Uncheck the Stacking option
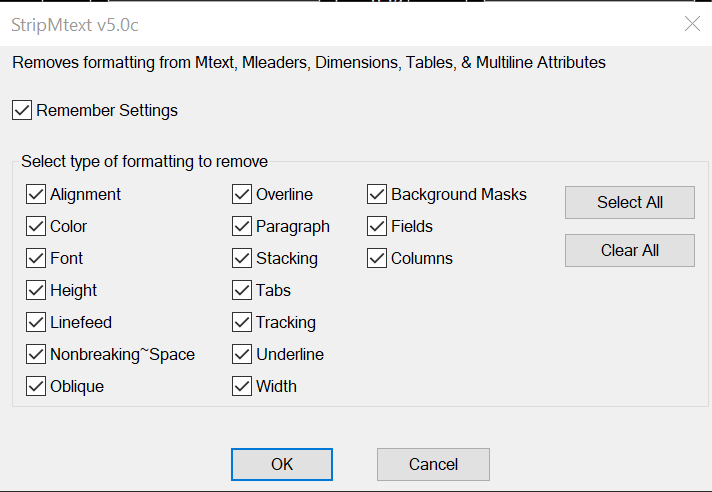Screen dimensions: 712x492 (242, 258)
